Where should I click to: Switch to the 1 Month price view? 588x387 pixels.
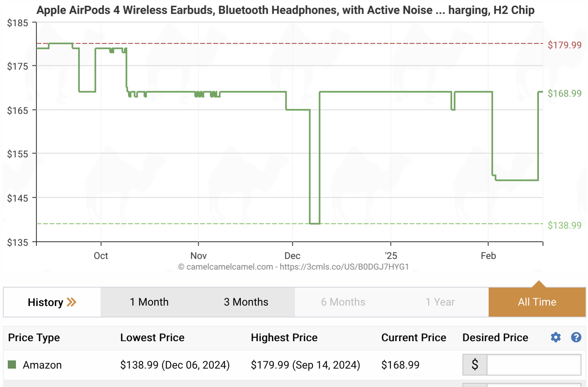(149, 302)
